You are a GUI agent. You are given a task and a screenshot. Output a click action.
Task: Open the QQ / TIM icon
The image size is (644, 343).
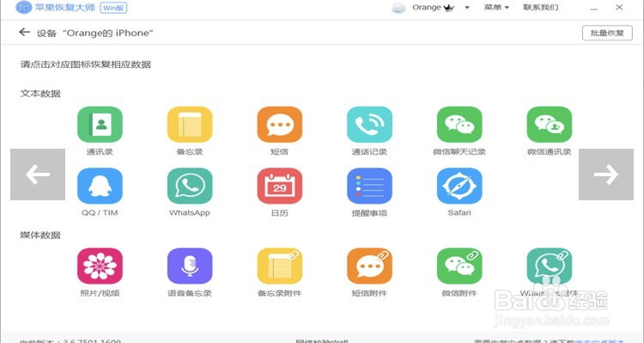pos(100,186)
